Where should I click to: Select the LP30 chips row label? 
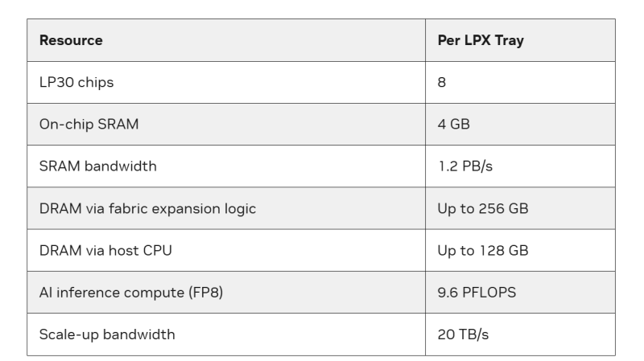pyautogui.click(x=72, y=82)
